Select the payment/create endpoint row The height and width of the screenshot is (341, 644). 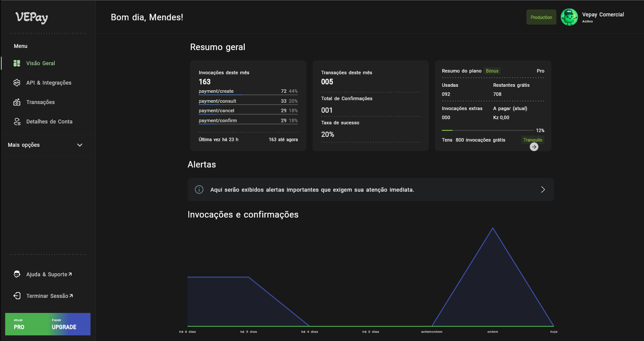248,91
